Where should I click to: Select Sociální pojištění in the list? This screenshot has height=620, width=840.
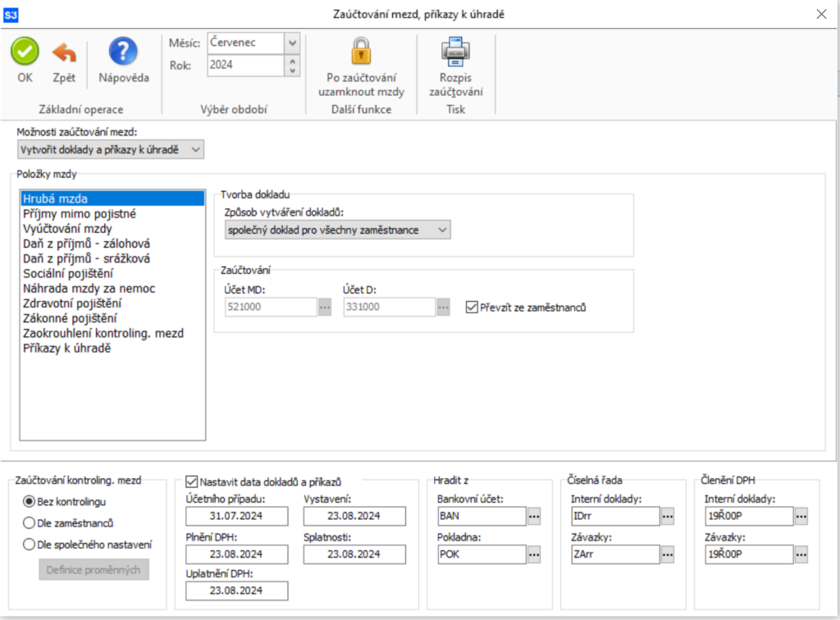pyautogui.click(x=68, y=273)
